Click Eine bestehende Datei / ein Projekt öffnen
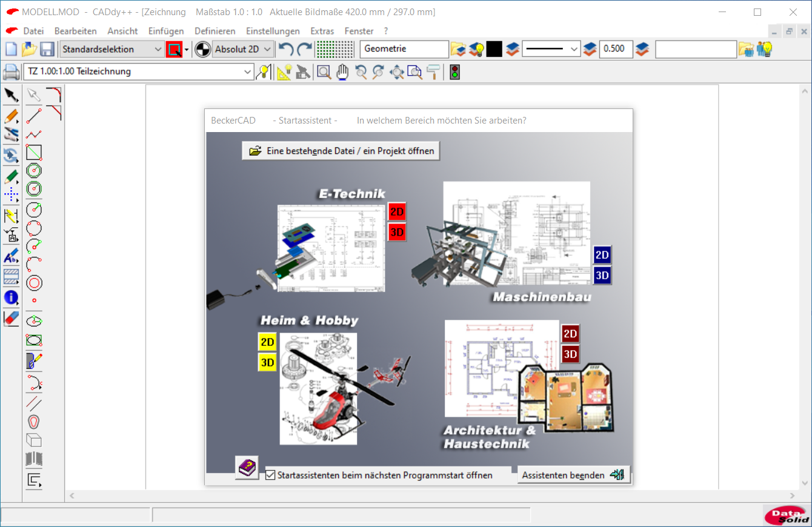The image size is (812, 527). click(341, 151)
